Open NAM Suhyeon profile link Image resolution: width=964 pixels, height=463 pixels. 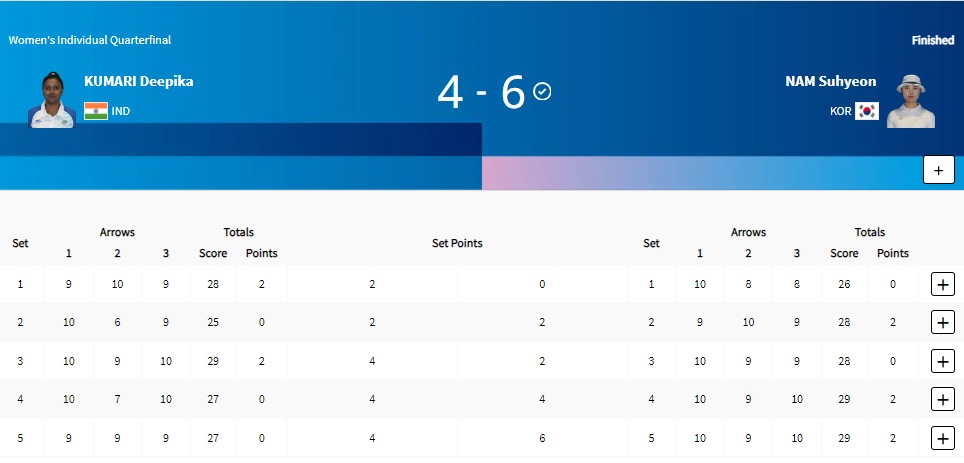pyautogui.click(x=831, y=82)
